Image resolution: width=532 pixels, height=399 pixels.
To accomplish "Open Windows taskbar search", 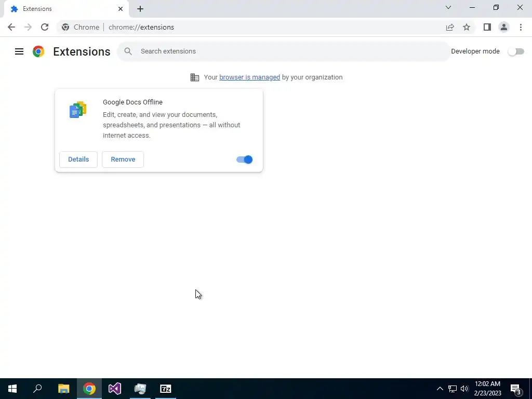I will point(37,389).
